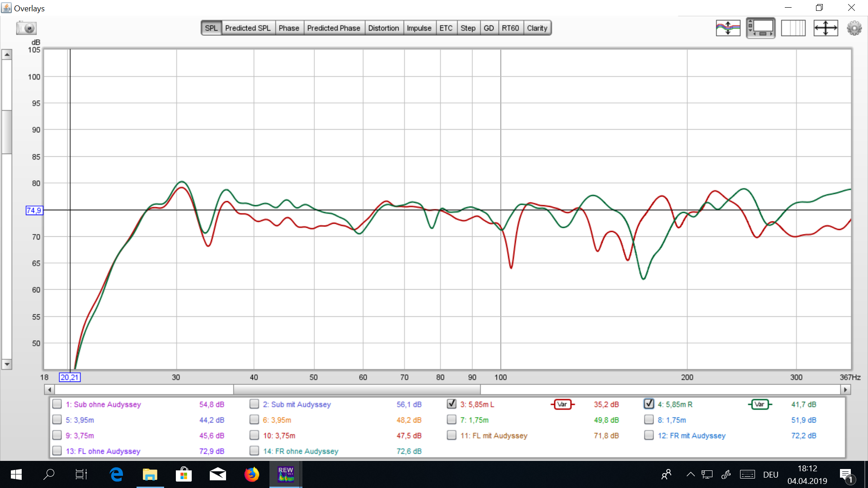Enable trace 7: 1,75m
Viewport: 868px width, 488px height.
point(452,420)
